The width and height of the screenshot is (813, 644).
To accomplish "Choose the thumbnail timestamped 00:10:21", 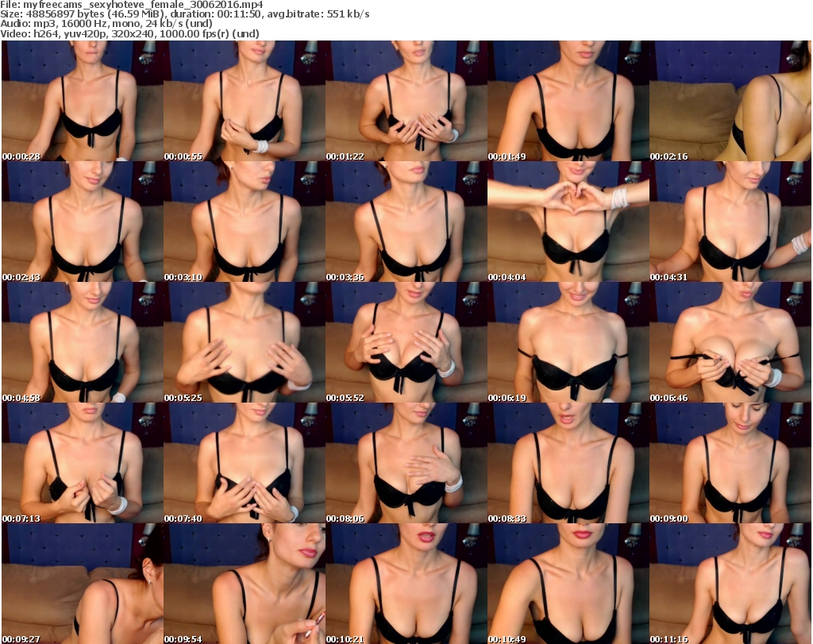I will coord(406,583).
